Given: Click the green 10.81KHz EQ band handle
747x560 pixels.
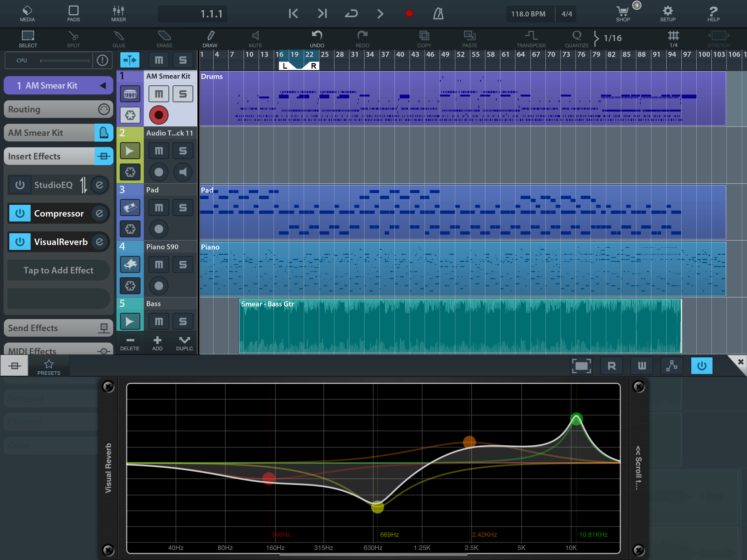Looking at the screenshot, I should [576, 419].
